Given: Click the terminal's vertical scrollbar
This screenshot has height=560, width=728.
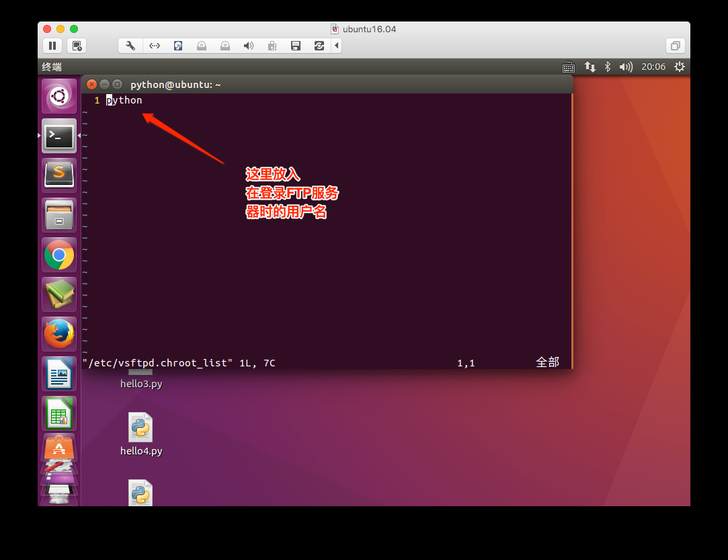Looking at the screenshot, I should [572, 231].
